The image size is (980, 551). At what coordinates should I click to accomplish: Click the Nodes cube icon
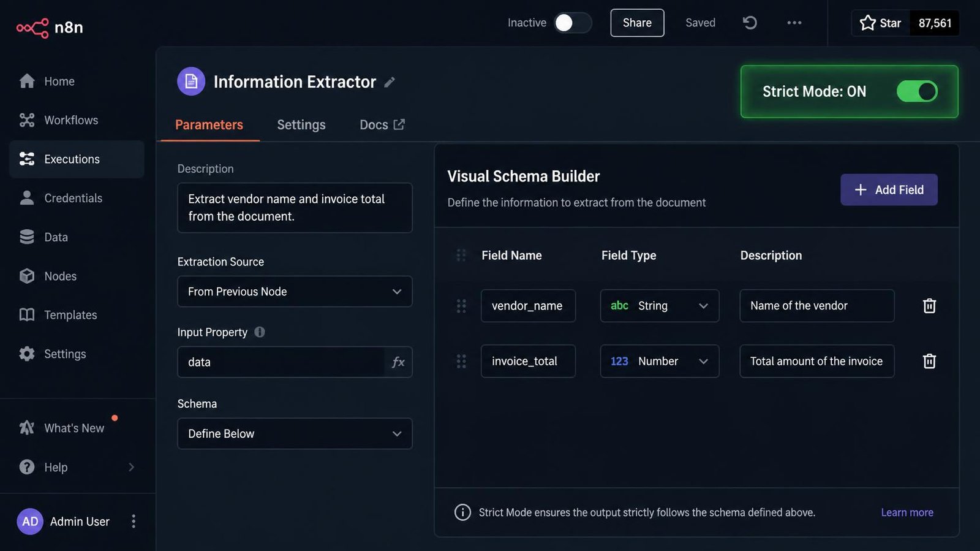(27, 276)
